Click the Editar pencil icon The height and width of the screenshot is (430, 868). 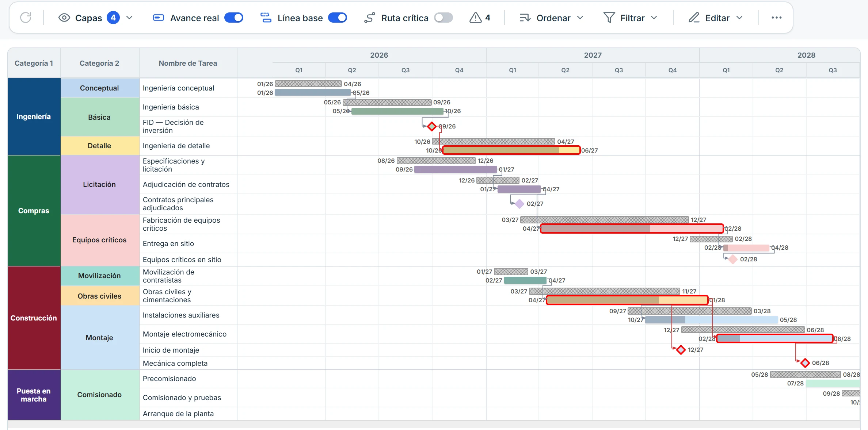pos(694,18)
